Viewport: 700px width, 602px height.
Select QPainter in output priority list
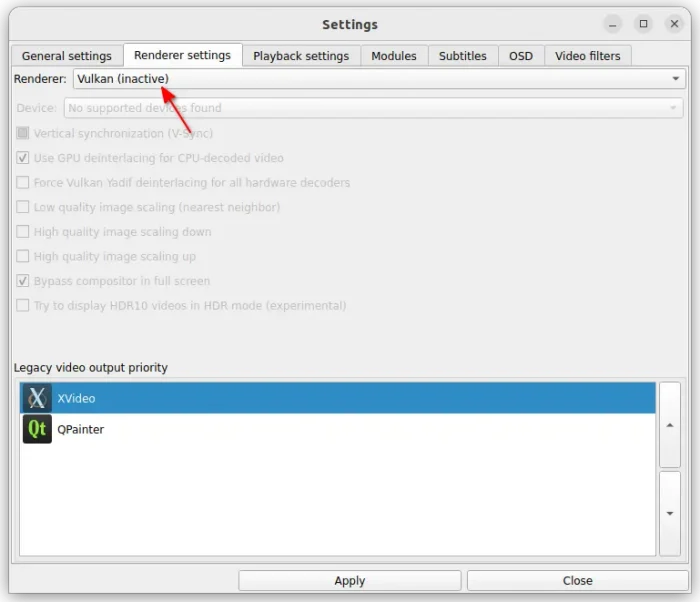coord(81,429)
